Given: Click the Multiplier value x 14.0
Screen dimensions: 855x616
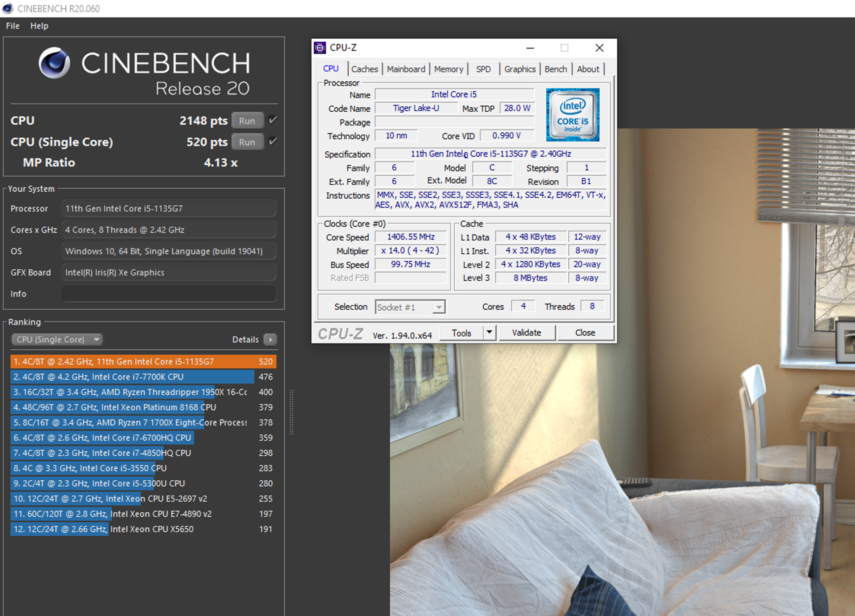Looking at the screenshot, I should [x=411, y=251].
